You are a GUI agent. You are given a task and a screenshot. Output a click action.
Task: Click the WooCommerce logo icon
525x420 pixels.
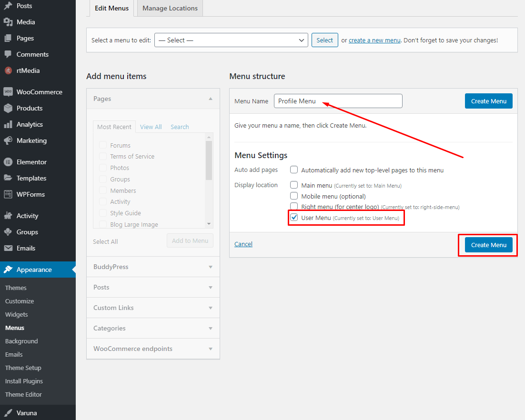click(8, 92)
